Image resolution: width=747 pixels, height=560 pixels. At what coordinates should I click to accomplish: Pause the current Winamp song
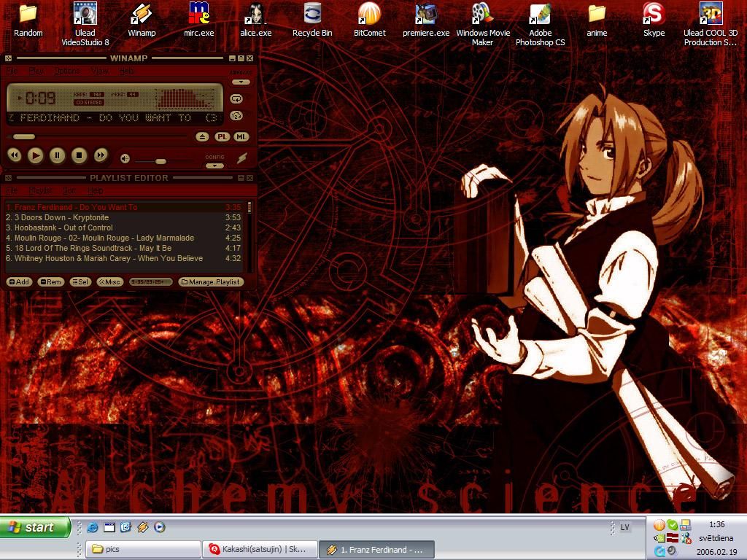pos(57,155)
